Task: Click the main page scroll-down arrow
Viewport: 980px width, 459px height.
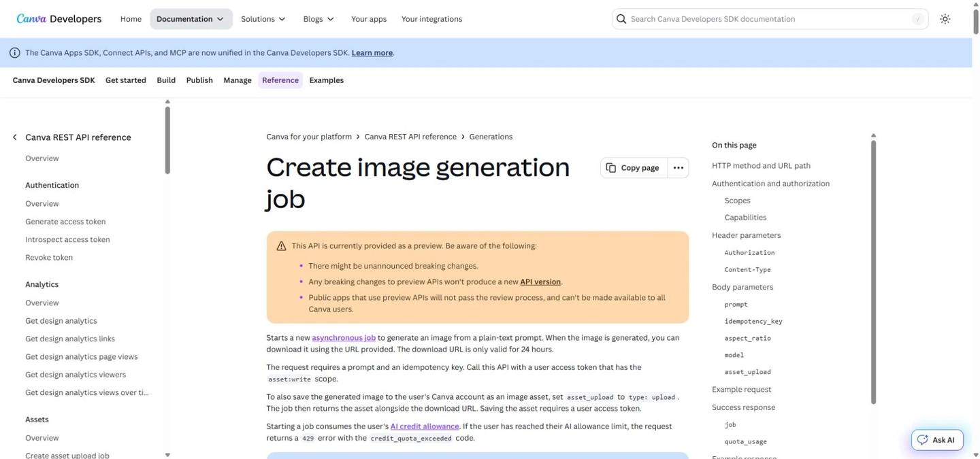Action: [x=976, y=455]
